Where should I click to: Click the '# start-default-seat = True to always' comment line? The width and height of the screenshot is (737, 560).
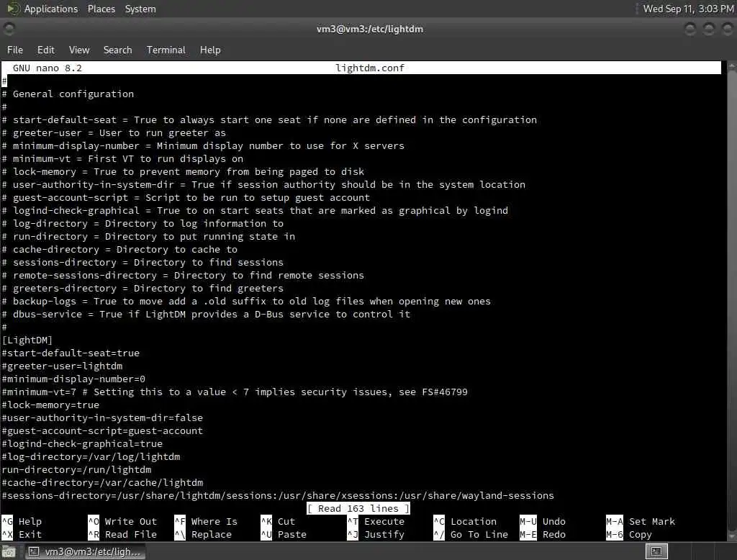coord(269,120)
